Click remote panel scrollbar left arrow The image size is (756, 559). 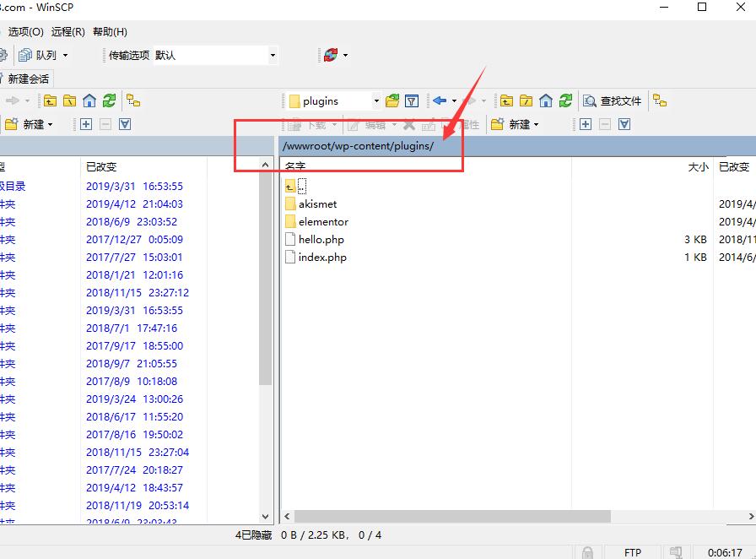pos(288,517)
